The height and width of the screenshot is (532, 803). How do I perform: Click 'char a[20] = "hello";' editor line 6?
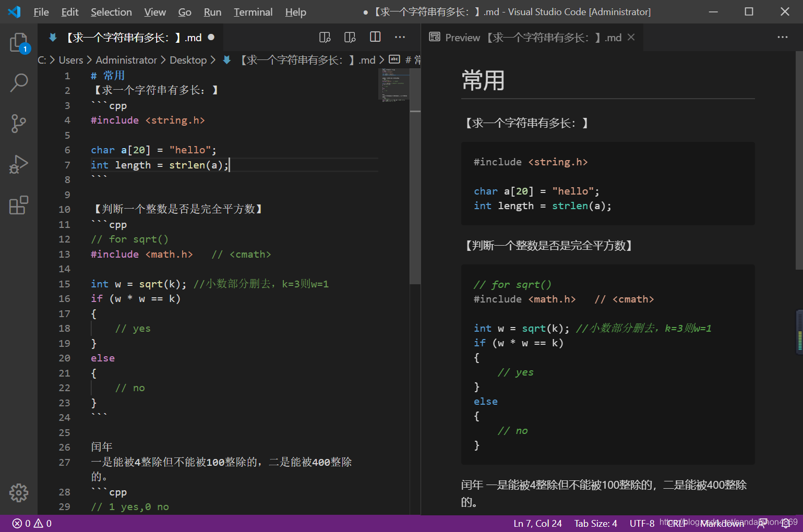[x=153, y=150]
